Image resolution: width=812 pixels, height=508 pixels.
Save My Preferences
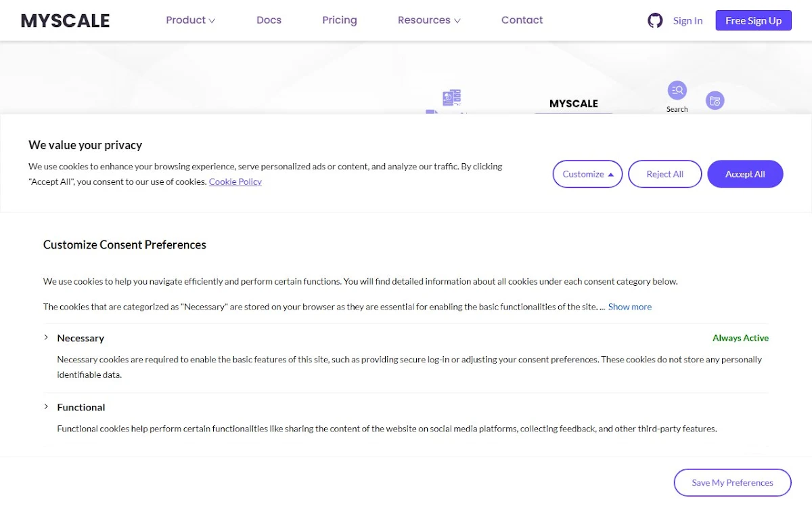click(732, 483)
